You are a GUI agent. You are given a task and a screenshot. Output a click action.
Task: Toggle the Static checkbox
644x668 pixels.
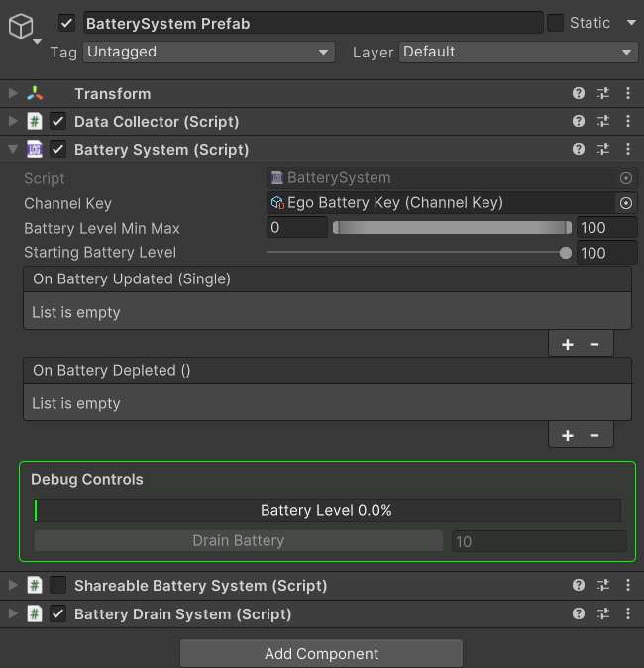pos(555,23)
